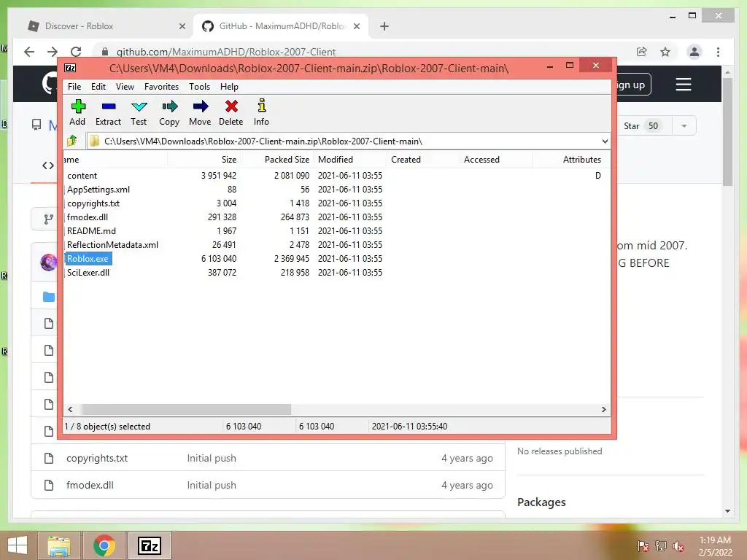
Task: Click the scroll left arrow in 7-Zip
Action: (71, 410)
